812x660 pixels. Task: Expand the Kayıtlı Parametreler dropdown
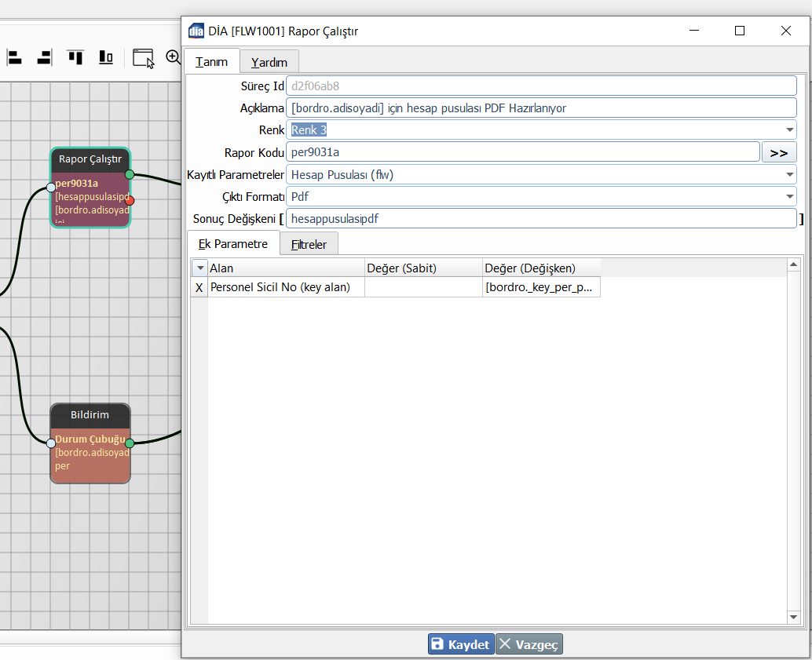point(788,175)
